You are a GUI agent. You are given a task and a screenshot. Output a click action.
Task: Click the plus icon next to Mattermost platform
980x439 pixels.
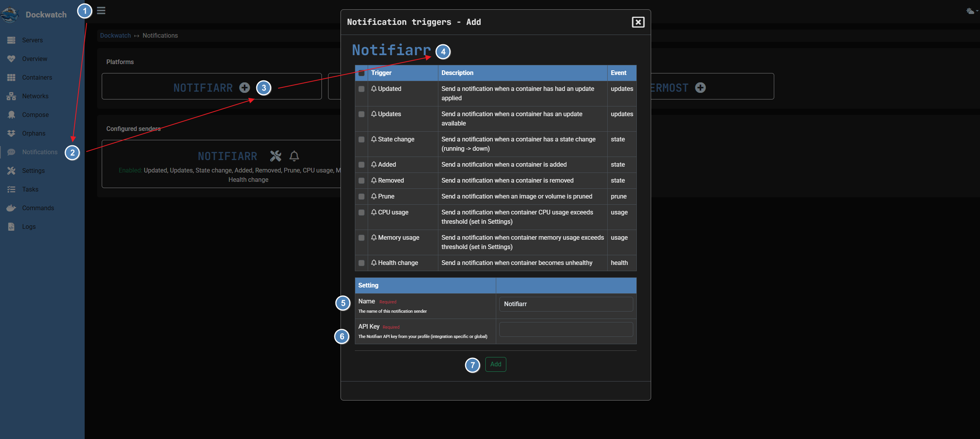(700, 88)
